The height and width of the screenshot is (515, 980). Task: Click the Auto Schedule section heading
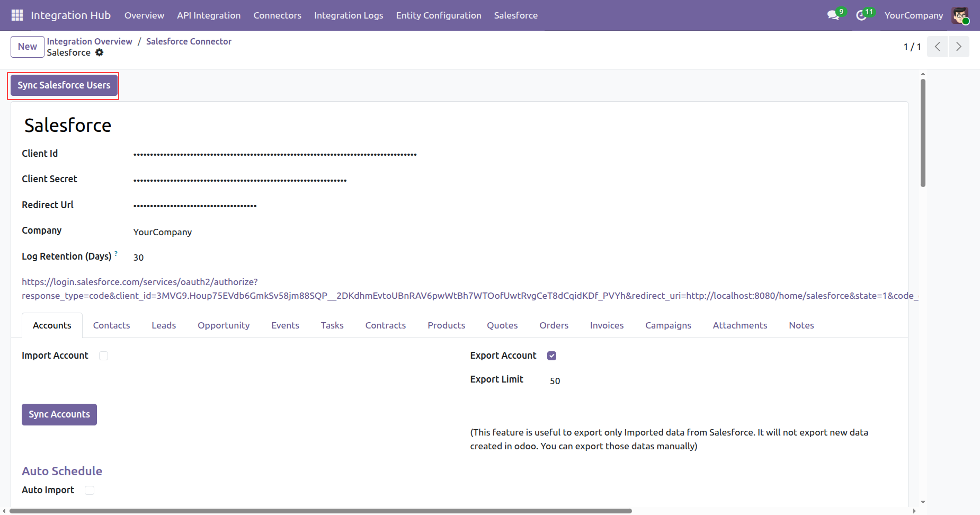[62, 471]
